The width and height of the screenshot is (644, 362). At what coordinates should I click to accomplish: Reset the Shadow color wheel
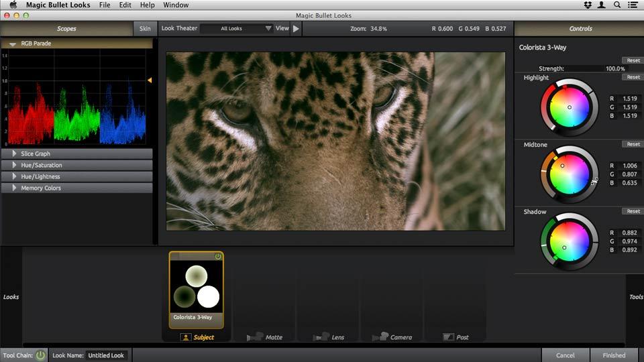tap(633, 211)
